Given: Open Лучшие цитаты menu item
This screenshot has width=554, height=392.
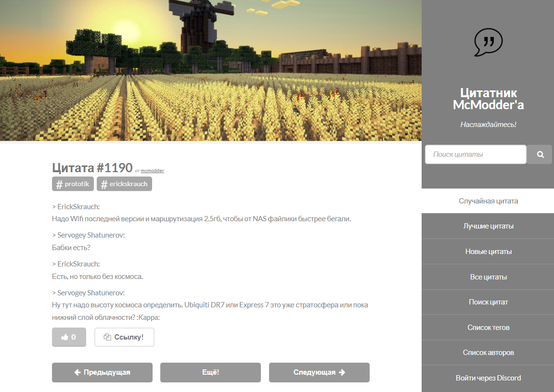Looking at the screenshot, I should (488, 226).
